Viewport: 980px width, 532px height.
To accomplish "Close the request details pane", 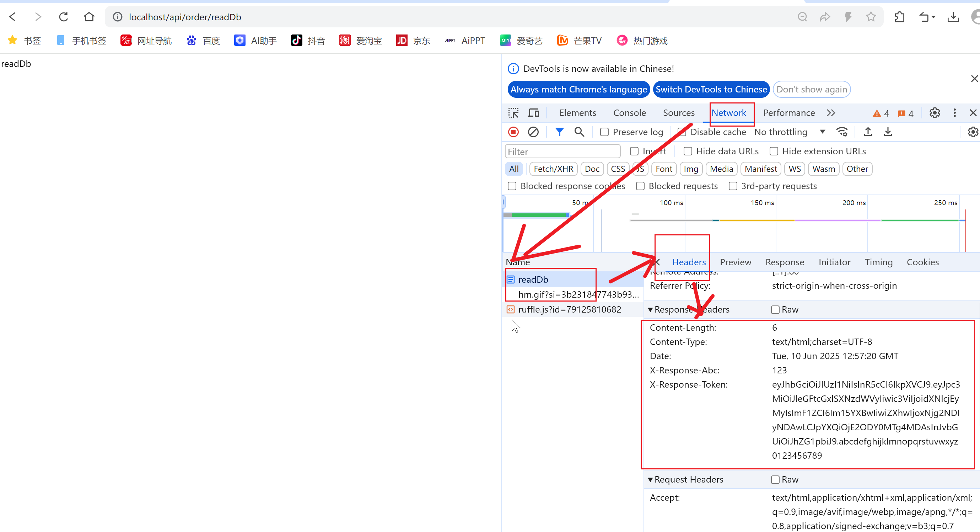I will [x=657, y=262].
